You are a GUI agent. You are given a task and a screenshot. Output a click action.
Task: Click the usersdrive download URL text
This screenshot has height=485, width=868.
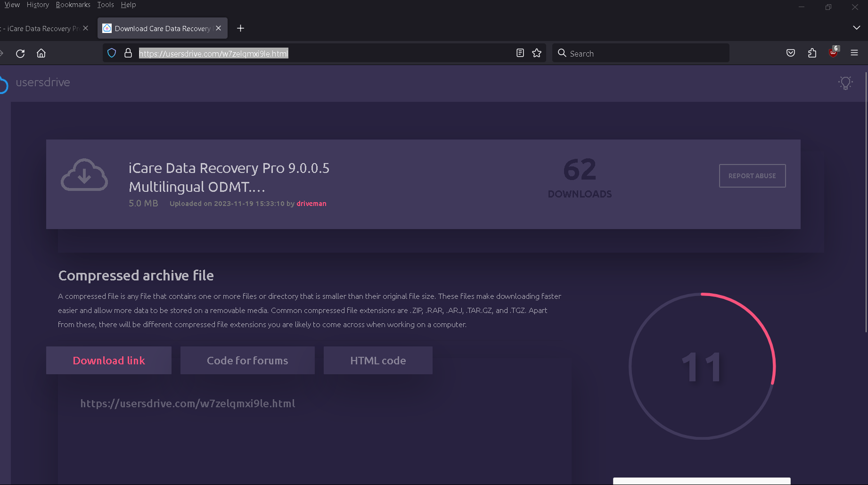(188, 403)
